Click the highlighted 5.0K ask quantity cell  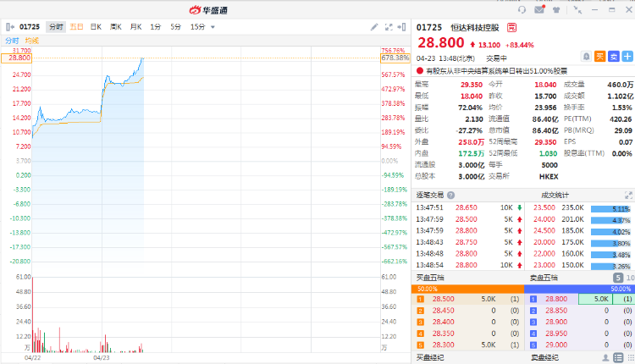coord(595,299)
